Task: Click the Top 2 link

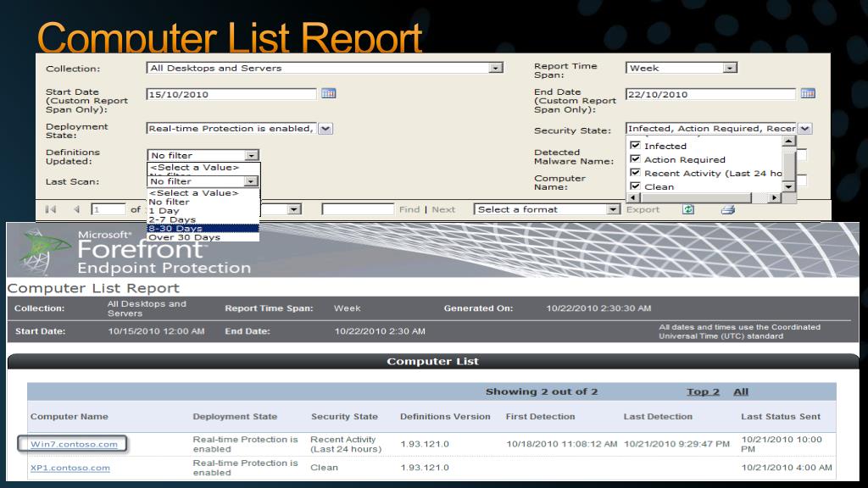Action: [x=703, y=391]
